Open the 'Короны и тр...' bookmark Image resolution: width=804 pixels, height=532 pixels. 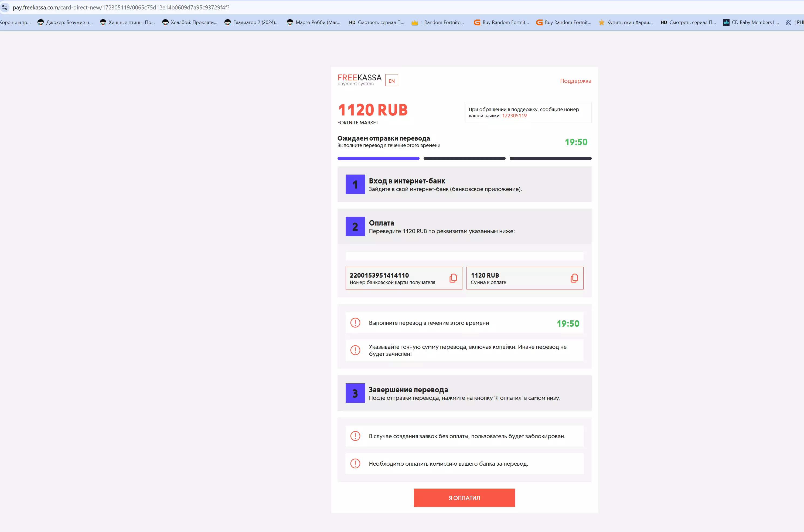click(x=15, y=22)
